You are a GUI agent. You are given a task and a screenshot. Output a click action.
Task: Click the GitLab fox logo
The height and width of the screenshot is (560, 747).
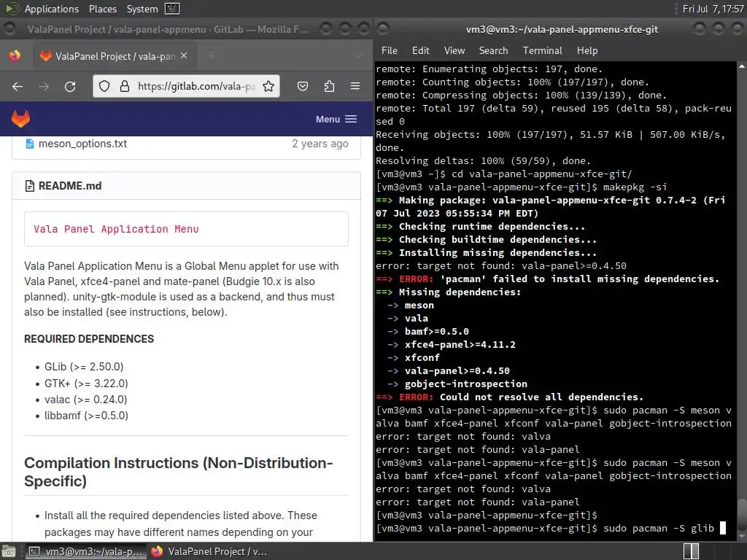pyautogui.click(x=20, y=119)
